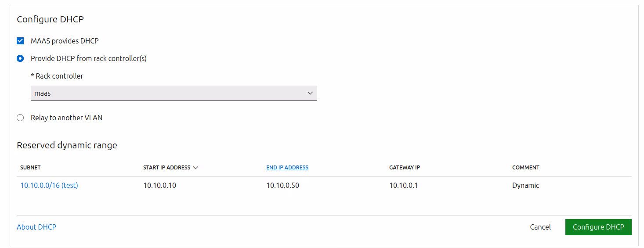
Task: Sort table by END IP ADDRESS
Action: coord(287,168)
